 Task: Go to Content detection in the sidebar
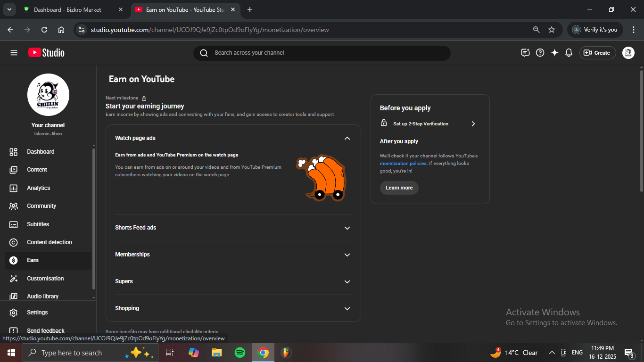point(50,242)
